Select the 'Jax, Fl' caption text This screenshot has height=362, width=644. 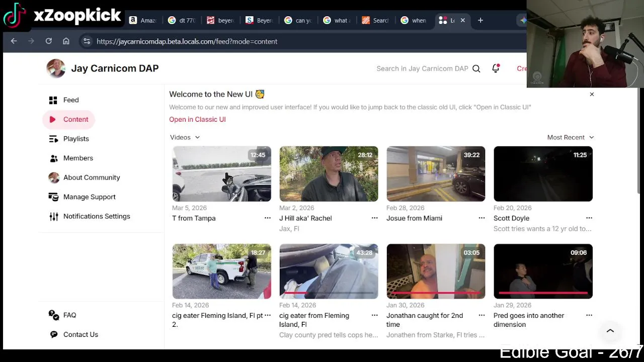click(289, 229)
